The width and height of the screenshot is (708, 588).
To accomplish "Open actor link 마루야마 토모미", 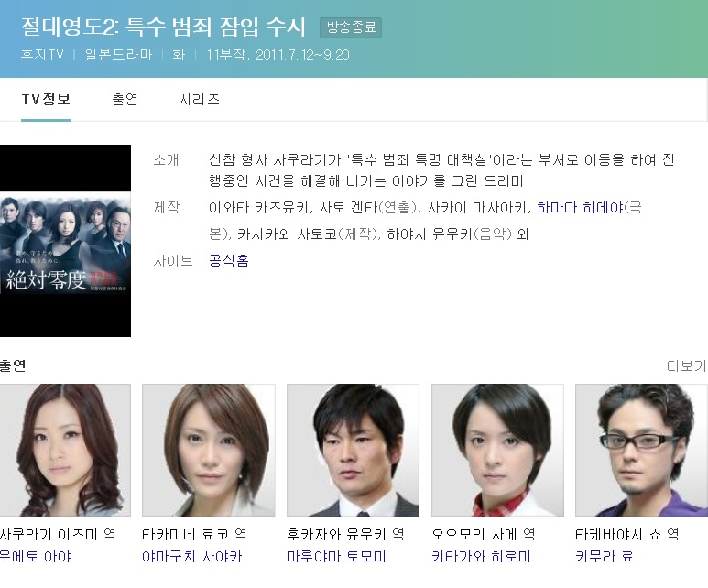I will [x=336, y=556].
